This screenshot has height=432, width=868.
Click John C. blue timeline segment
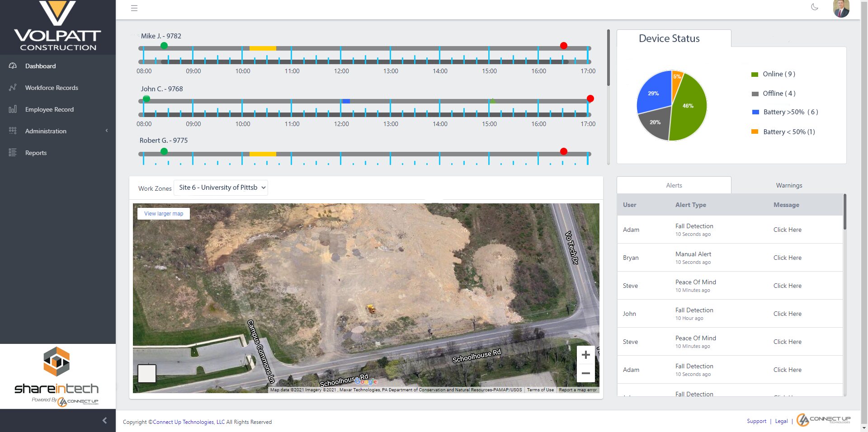click(x=346, y=101)
